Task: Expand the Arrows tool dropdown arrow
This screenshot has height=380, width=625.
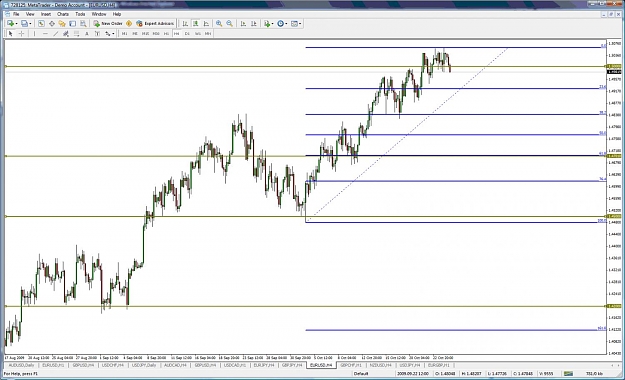Action: pos(113,33)
